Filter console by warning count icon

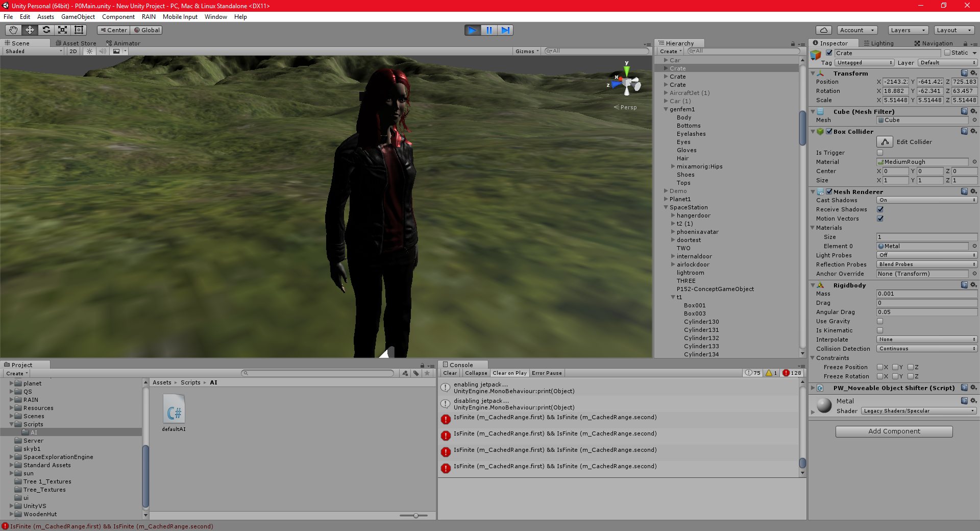pos(771,373)
